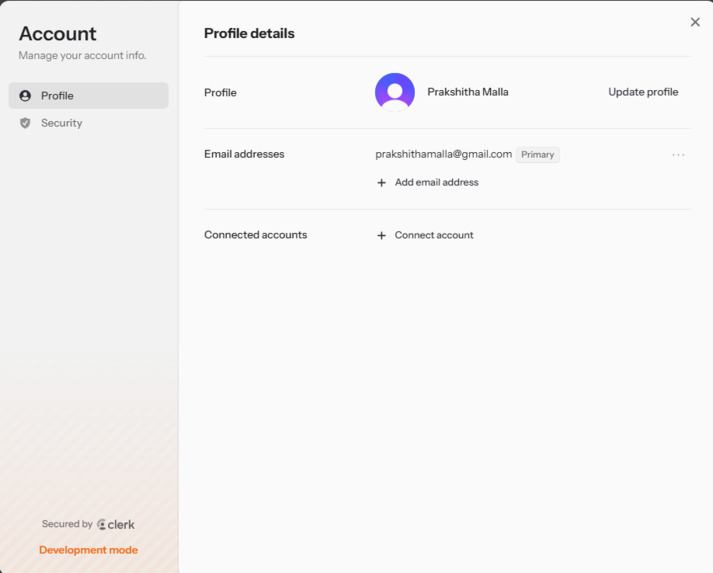Click the Profile person icon in sidebar

(x=25, y=96)
